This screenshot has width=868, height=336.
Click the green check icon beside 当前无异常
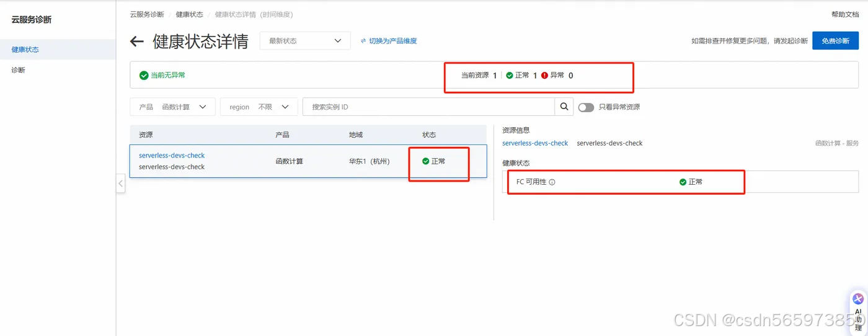click(x=144, y=75)
